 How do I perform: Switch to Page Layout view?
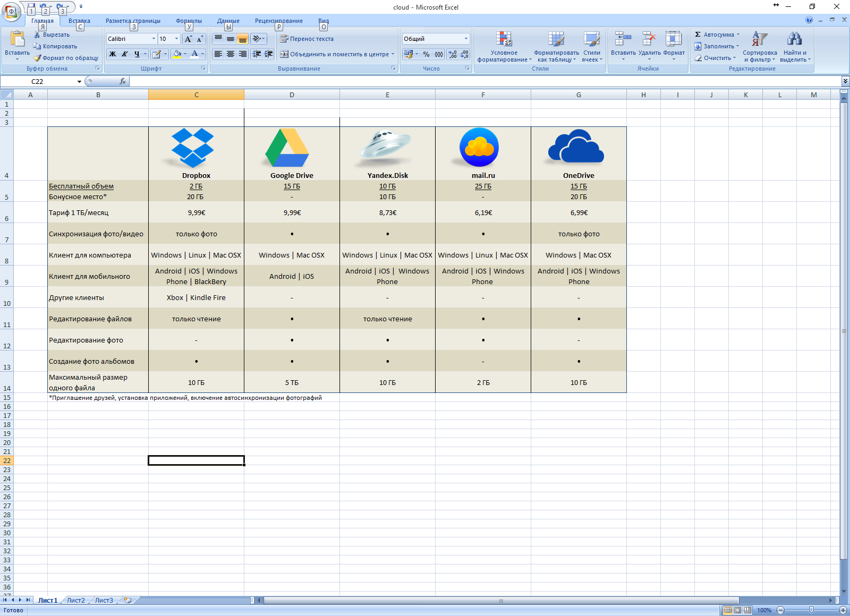[x=737, y=610]
